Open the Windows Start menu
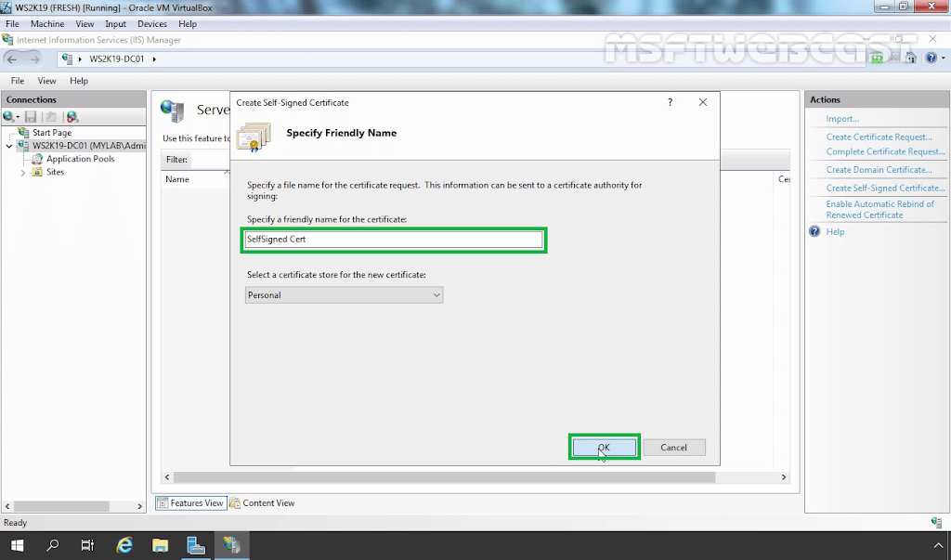The width and height of the screenshot is (951, 560). [17, 545]
